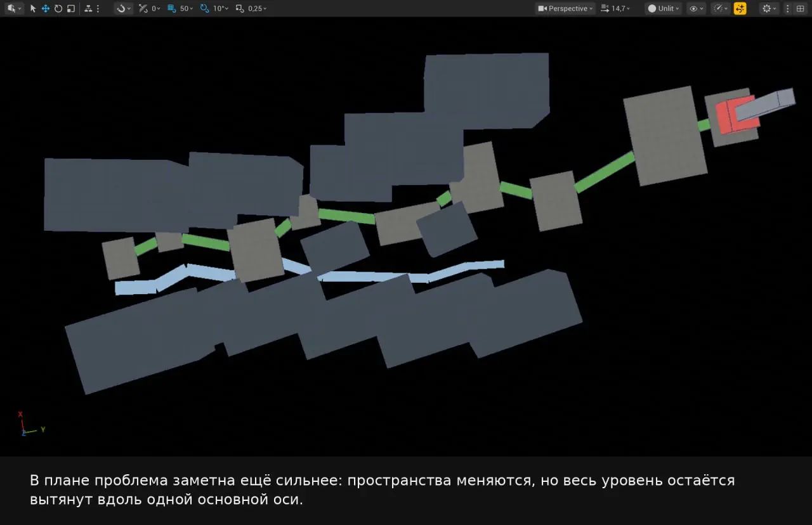Viewport: 812px width, 525px height.
Task: Open camera speed 14,7 menu
Action: [x=616, y=8]
